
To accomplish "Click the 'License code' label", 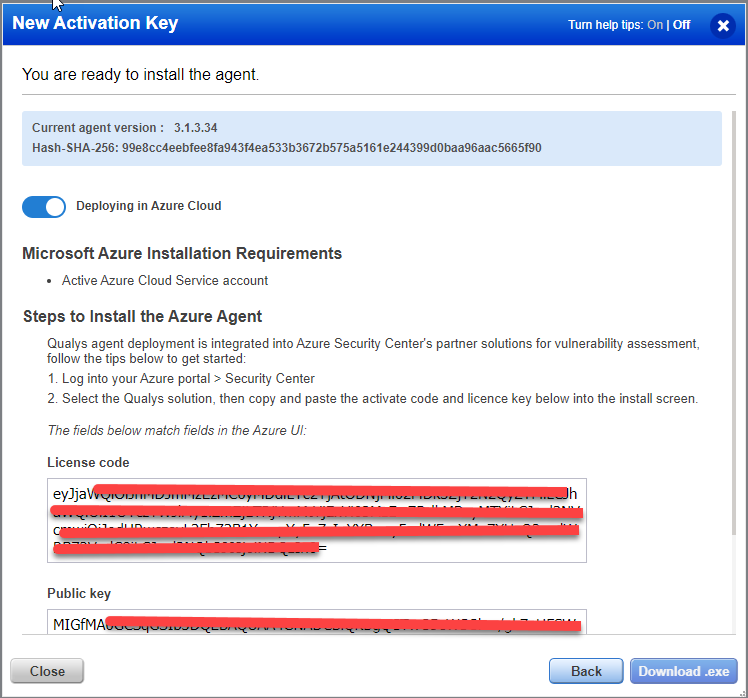I will (88, 462).
